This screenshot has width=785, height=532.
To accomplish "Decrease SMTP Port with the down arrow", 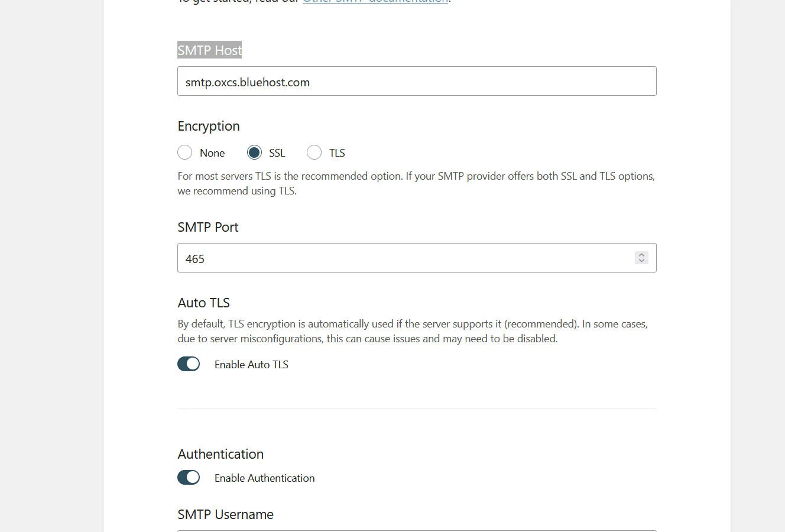I will click(x=641, y=261).
